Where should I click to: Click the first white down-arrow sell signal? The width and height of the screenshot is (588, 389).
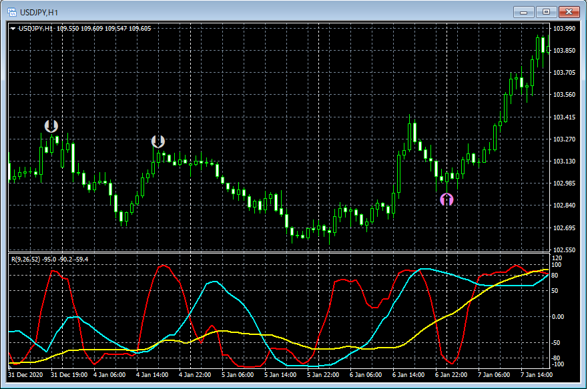point(51,125)
